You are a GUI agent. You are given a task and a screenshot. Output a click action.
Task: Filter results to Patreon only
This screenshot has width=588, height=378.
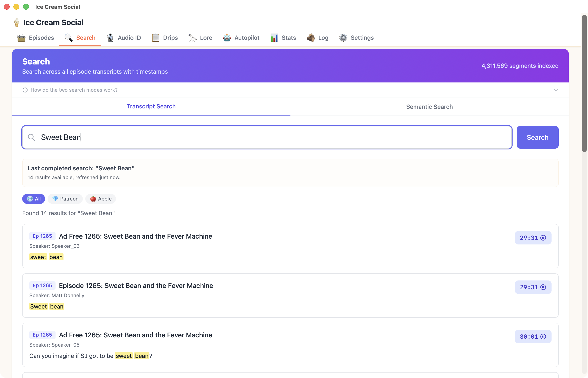tap(65, 199)
